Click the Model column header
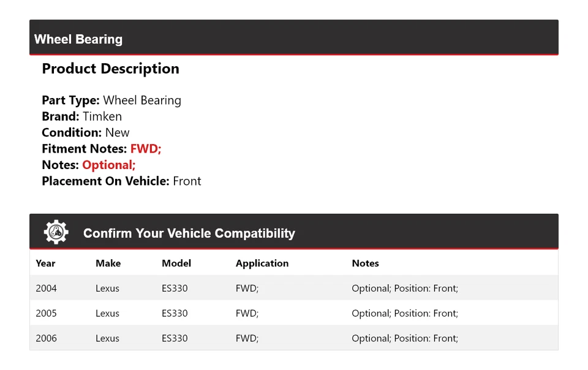The width and height of the screenshot is (588, 370). coord(176,263)
